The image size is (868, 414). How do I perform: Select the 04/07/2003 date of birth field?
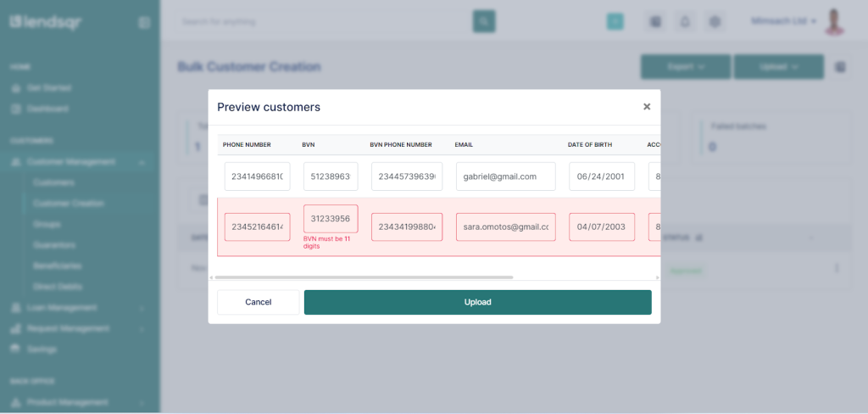602,227
